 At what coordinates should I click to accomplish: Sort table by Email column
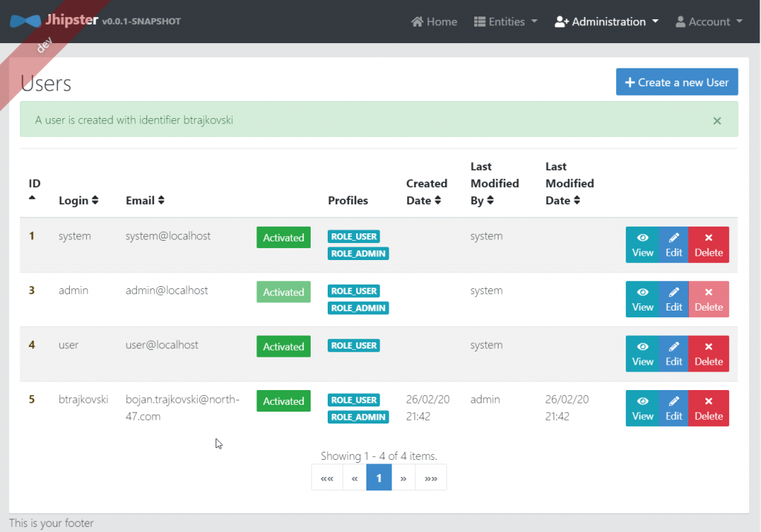click(x=145, y=201)
